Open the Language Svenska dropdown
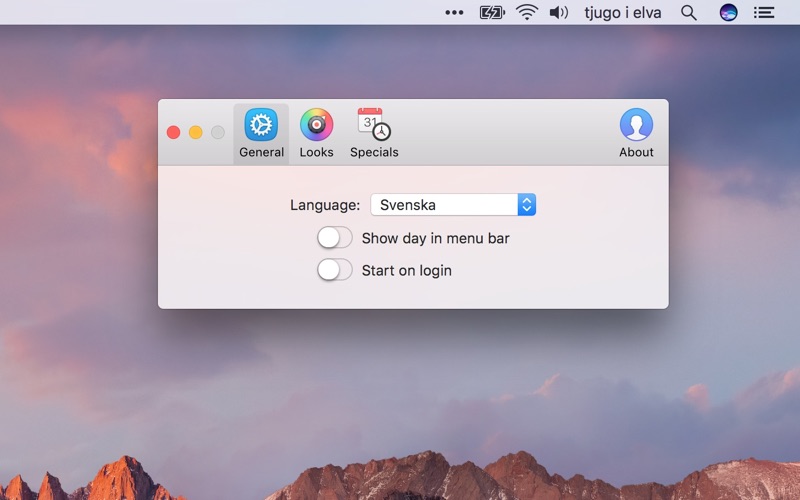 coord(453,205)
